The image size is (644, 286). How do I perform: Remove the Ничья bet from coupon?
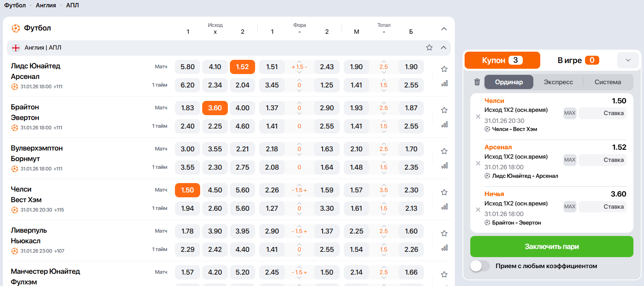(478, 210)
